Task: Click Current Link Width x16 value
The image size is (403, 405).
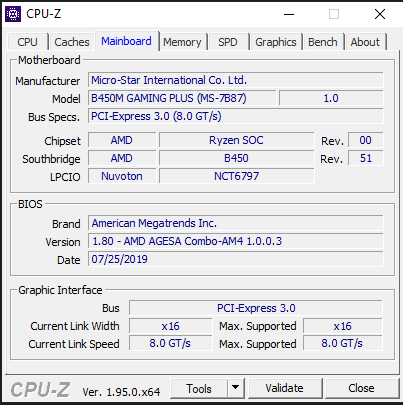Action: click(x=171, y=326)
